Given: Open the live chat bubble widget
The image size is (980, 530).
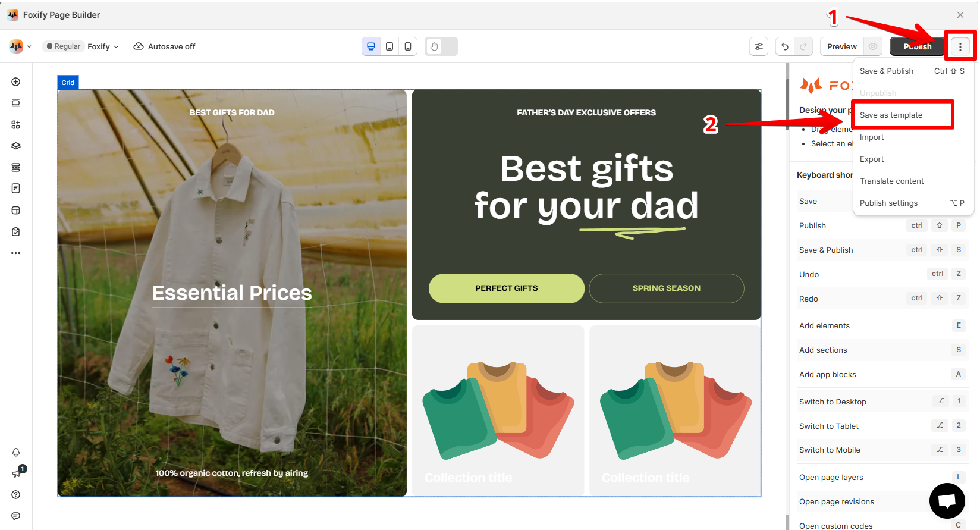Looking at the screenshot, I should 947,501.
